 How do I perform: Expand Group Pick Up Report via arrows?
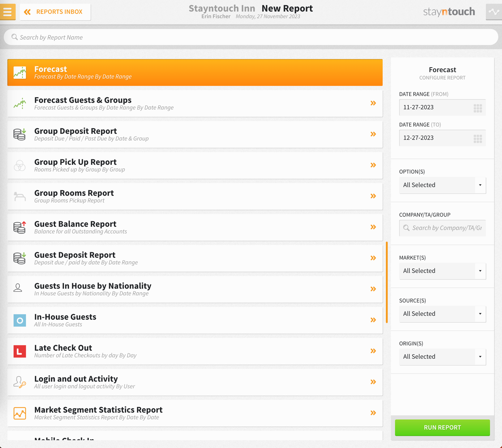[373, 165]
